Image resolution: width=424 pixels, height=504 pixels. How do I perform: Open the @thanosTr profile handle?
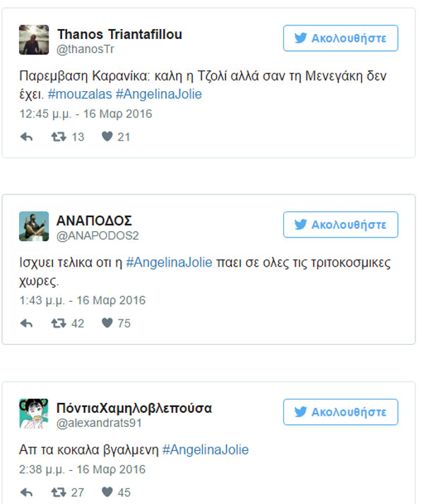[86, 49]
